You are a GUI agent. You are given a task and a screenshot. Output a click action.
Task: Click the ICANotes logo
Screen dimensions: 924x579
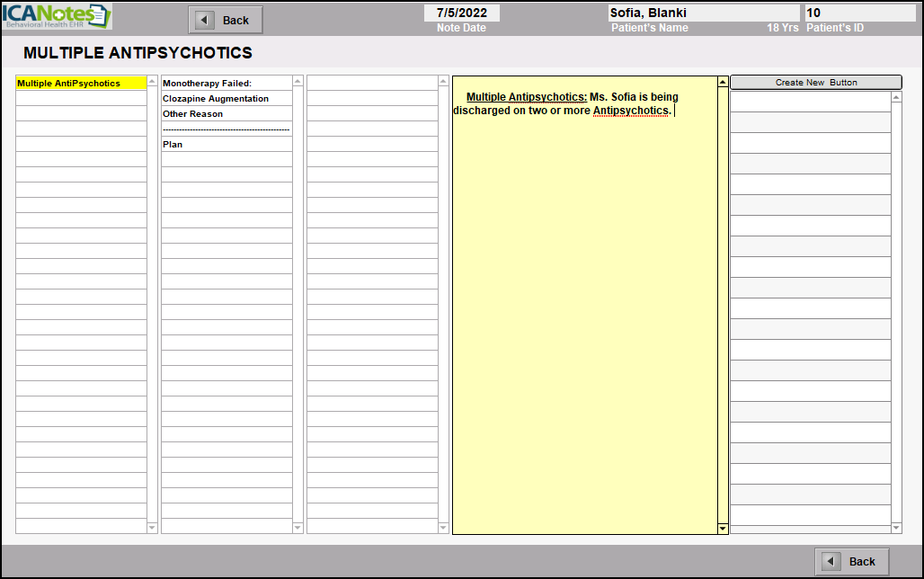(57, 16)
